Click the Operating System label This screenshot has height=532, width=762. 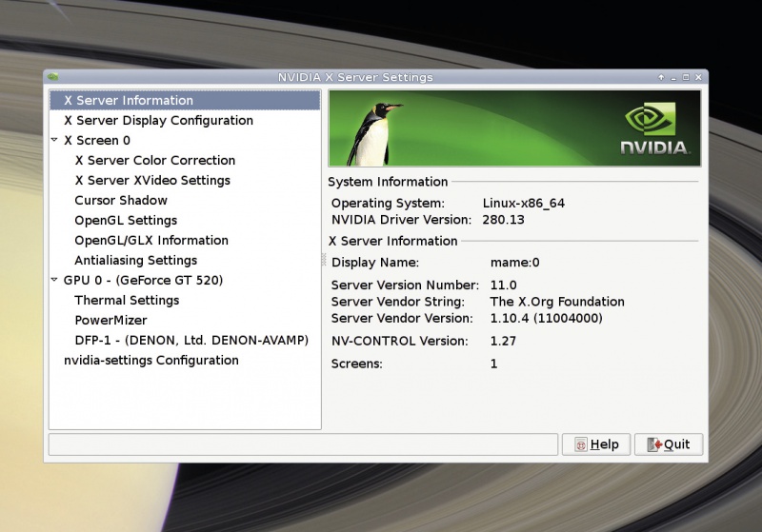tap(388, 204)
